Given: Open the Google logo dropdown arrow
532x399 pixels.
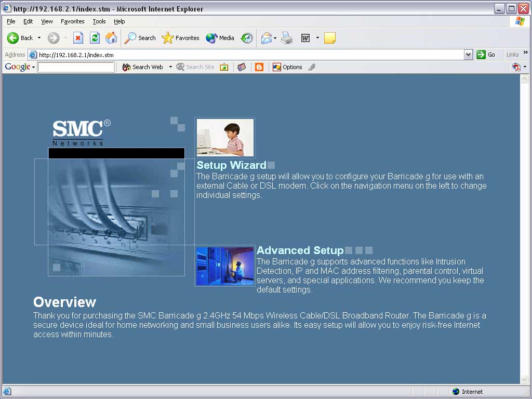Looking at the screenshot, I should (x=33, y=67).
